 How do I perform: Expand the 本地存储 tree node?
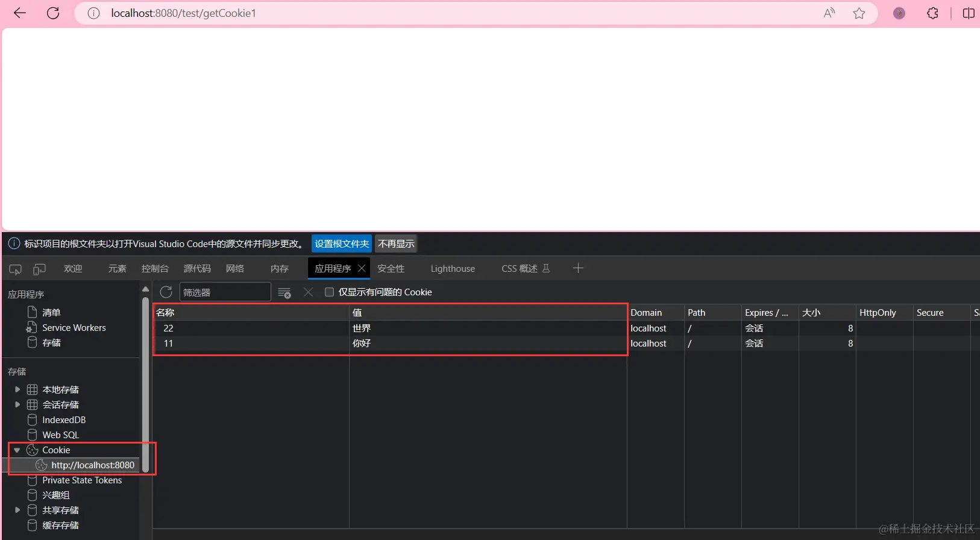[x=17, y=389]
